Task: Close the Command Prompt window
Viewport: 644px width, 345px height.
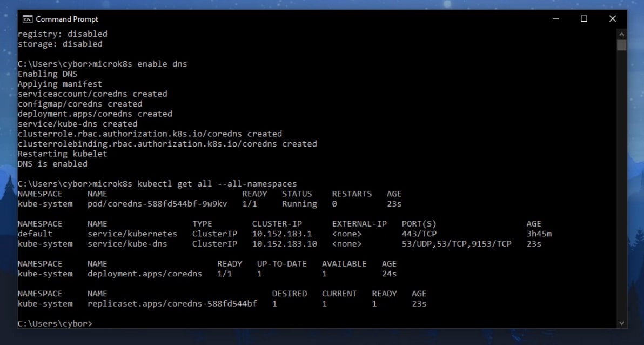Action: pos(612,19)
